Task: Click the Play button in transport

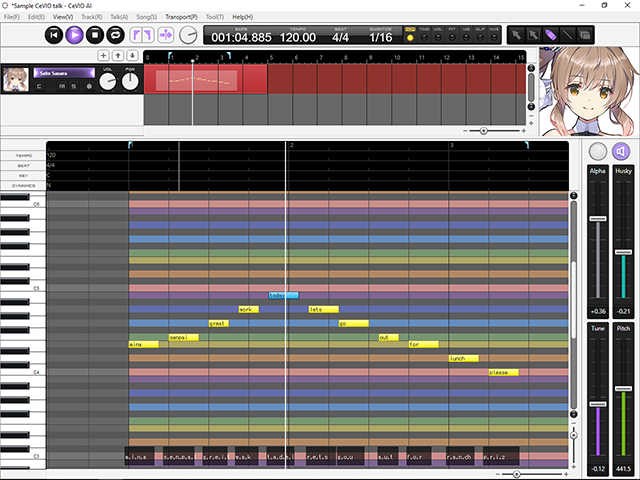Action: click(x=75, y=35)
